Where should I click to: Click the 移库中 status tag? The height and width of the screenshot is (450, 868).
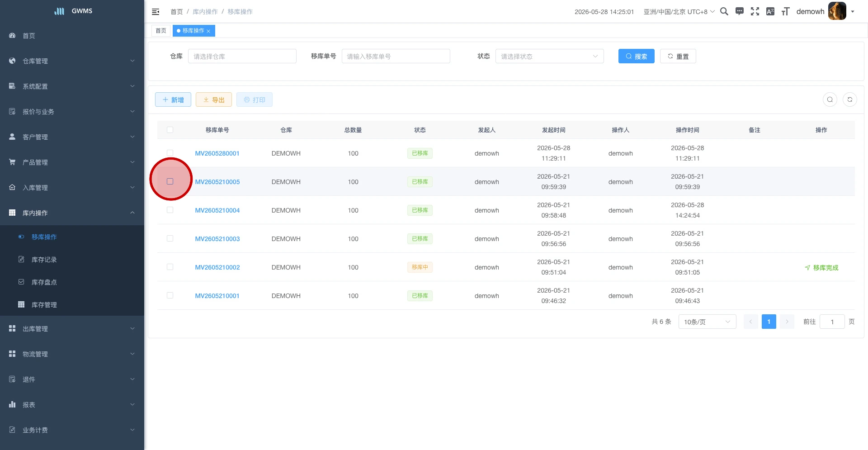coord(420,267)
